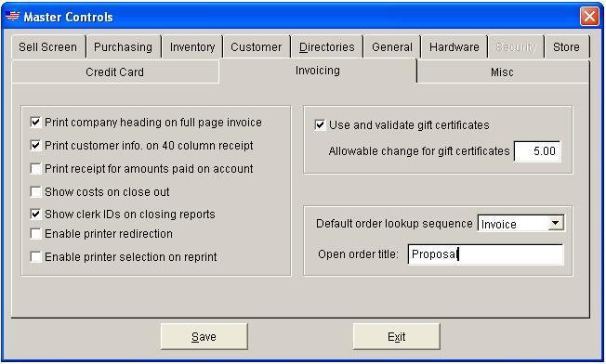Click the Default order lookup sequence label
The width and height of the screenshot is (606, 364).
point(394,224)
